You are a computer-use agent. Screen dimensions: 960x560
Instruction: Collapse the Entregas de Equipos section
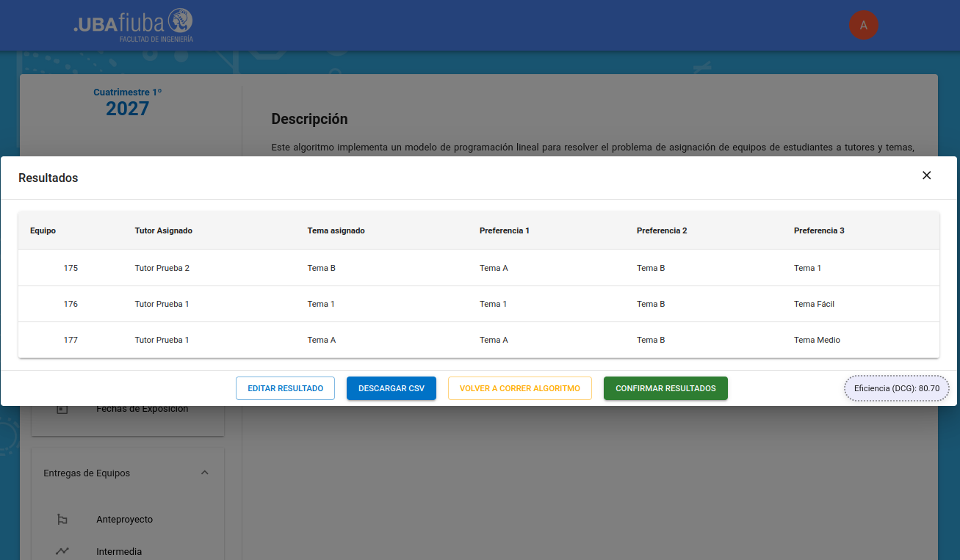coord(205,473)
